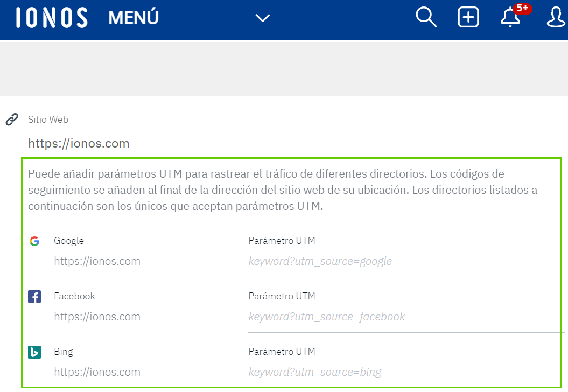The image size is (568, 392).
Task: Click the IONOS logo
Action: coord(52,18)
